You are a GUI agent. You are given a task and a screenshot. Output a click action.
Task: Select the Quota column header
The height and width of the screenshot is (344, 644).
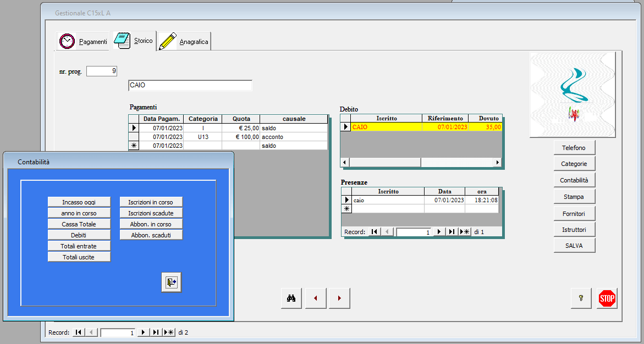(x=241, y=119)
